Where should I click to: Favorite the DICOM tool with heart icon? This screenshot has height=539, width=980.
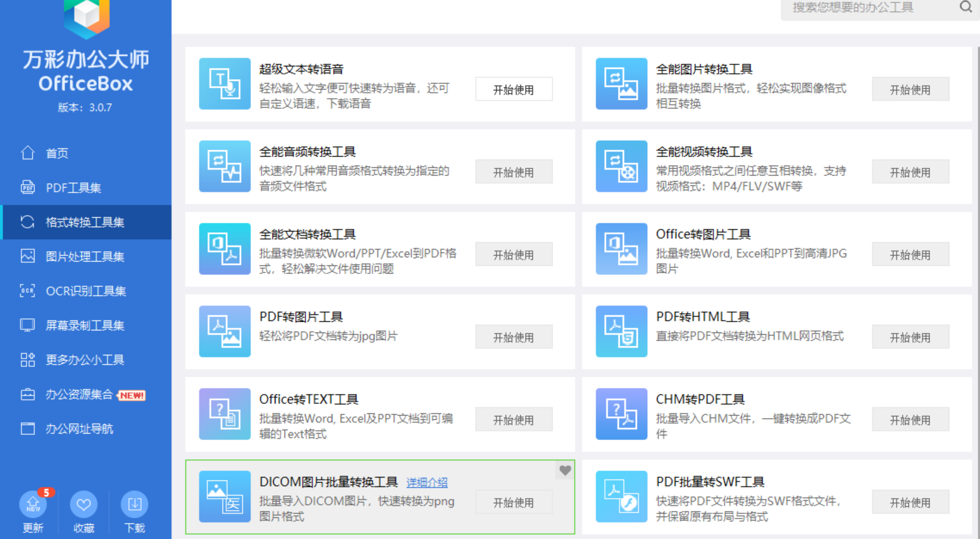[x=565, y=470]
